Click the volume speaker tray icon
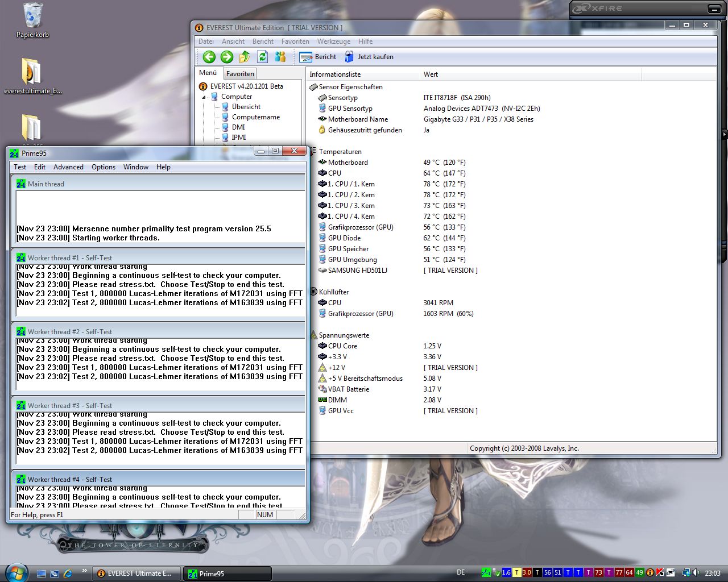 (696, 573)
